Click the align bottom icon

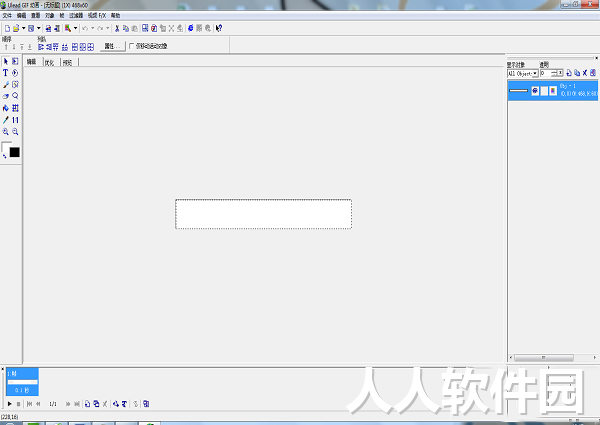click(x=65, y=47)
